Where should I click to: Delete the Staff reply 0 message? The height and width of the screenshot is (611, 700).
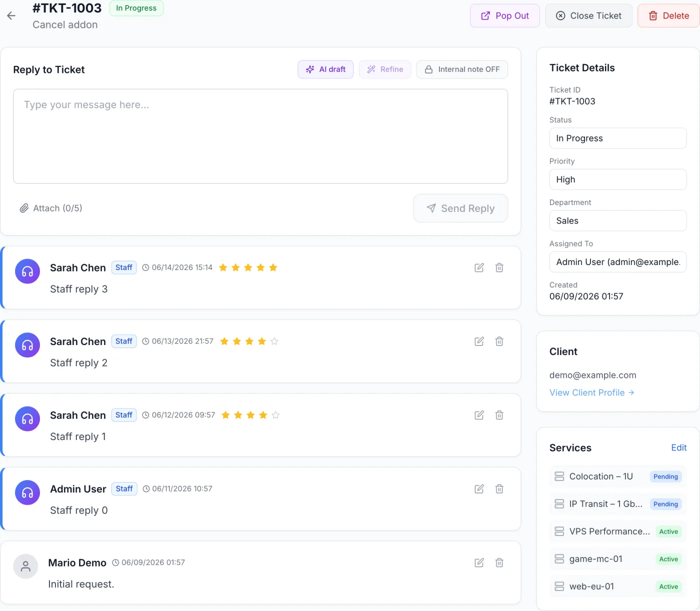(x=499, y=489)
